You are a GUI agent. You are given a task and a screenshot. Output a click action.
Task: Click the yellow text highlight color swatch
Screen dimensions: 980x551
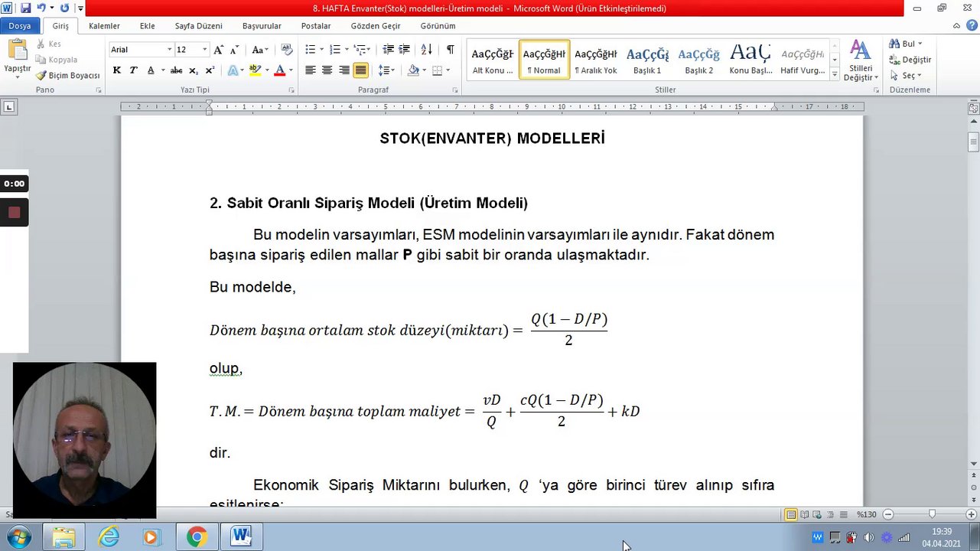click(x=256, y=70)
